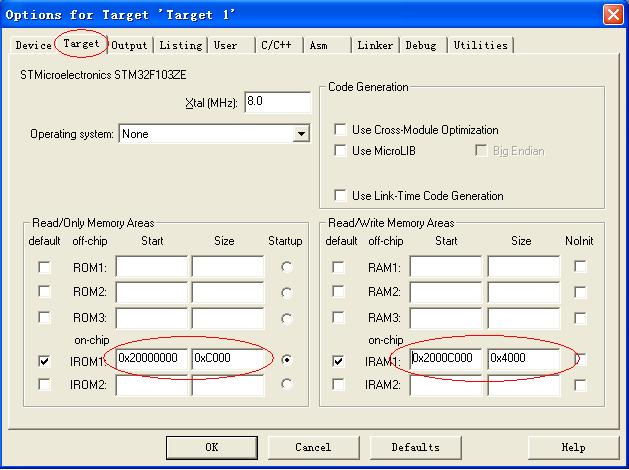Click the Cancel button
This screenshot has width=629, height=470.
[x=313, y=448]
